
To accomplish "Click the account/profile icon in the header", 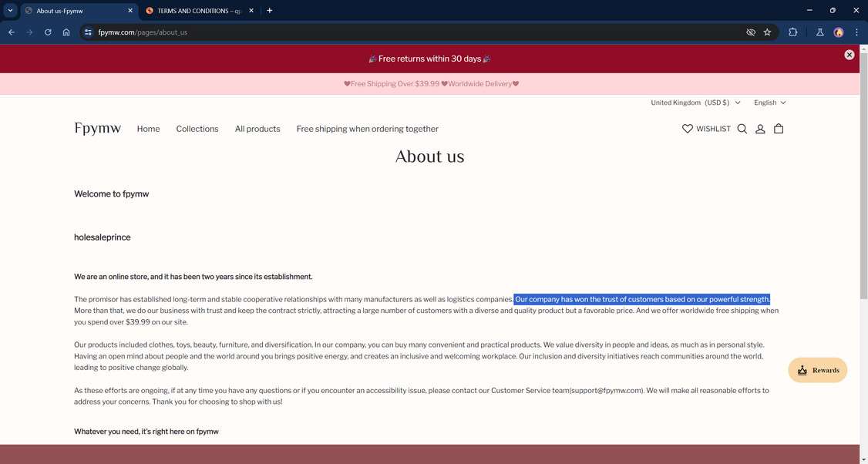I will click(760, 129).
